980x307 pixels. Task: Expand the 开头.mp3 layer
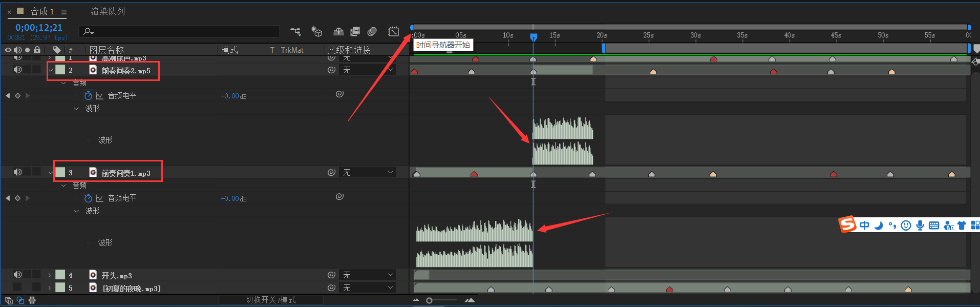point(50,275)
